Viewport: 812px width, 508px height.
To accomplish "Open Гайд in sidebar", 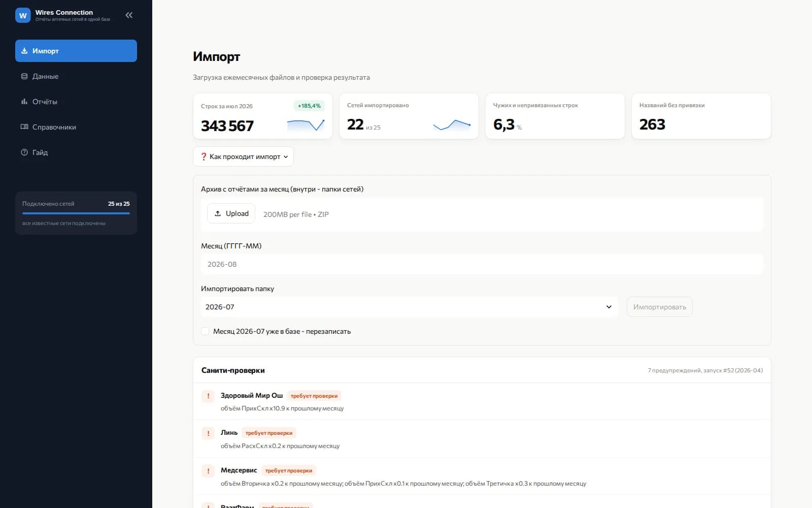I will tap(76, 152).
